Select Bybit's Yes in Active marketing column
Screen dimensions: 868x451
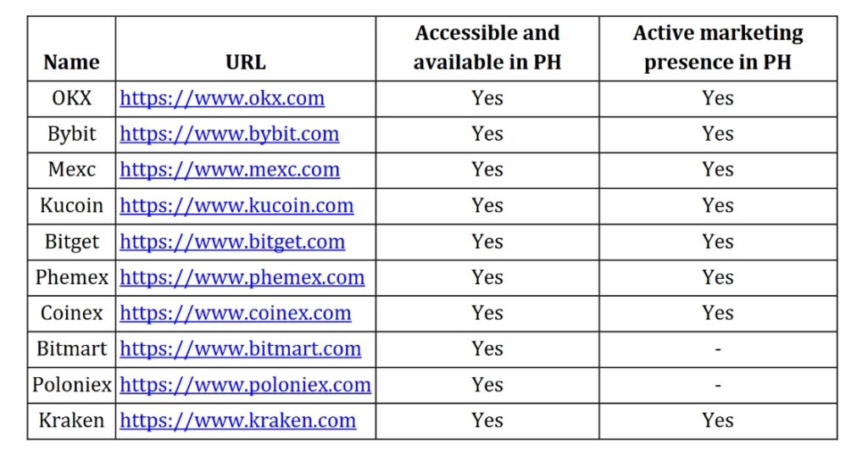pyautogui.click(x=718, y=134)
